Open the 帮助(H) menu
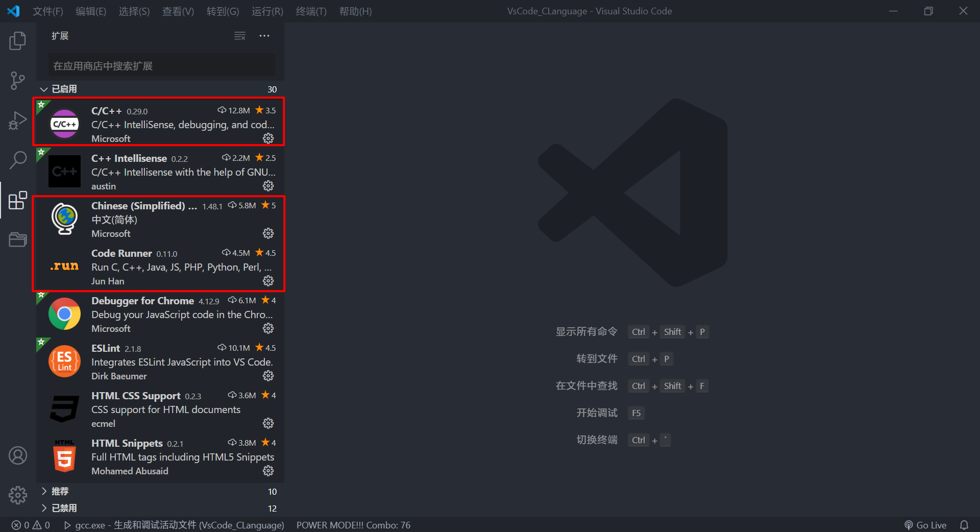Viewport: 980px width, 532px height. tap(355, 11)
